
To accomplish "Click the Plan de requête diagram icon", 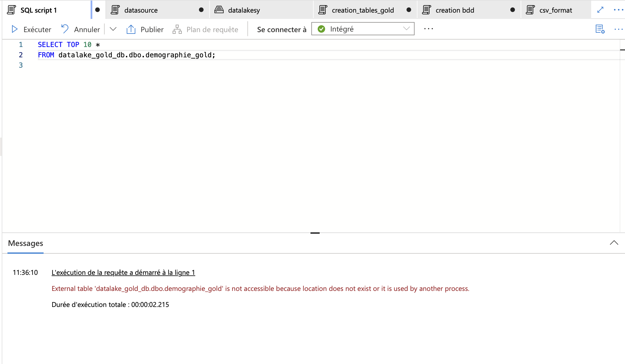I will [177, 29].
